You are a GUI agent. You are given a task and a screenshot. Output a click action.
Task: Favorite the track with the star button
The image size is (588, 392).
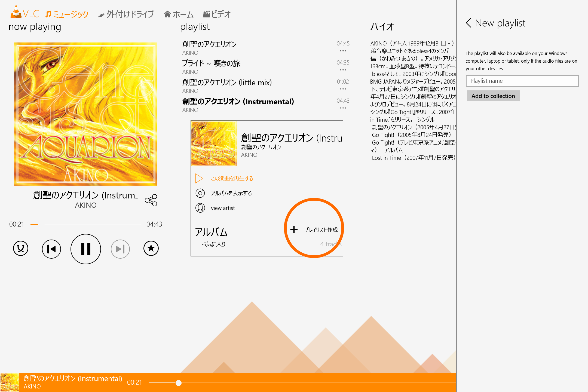(151, 249)
